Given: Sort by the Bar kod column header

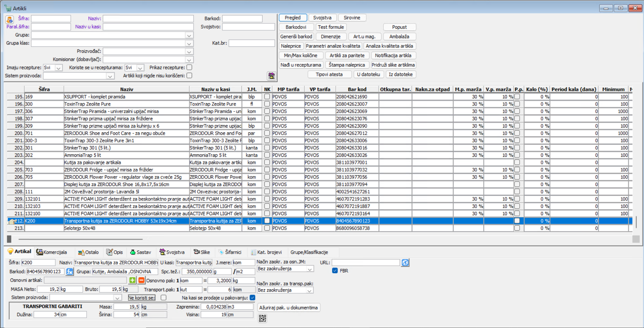Looking at the screenshot, I should tap(357, 89).
